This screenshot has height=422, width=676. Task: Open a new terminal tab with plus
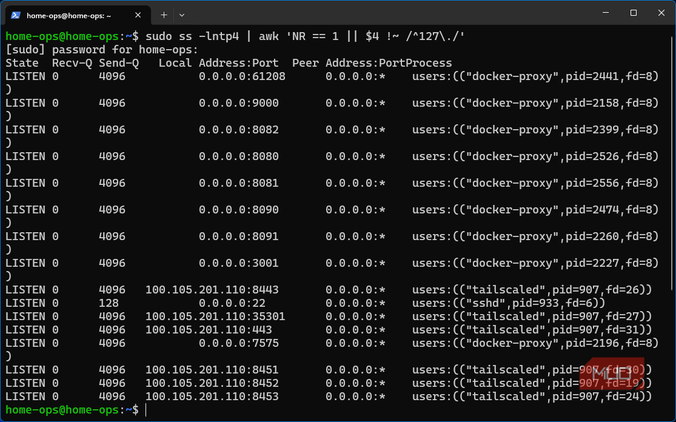coord(163,15)
